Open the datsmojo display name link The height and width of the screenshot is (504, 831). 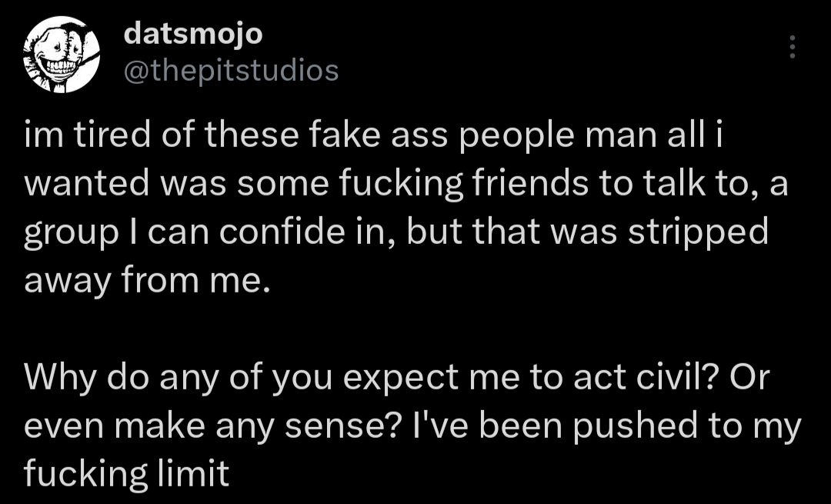click(x=193, y=33)
